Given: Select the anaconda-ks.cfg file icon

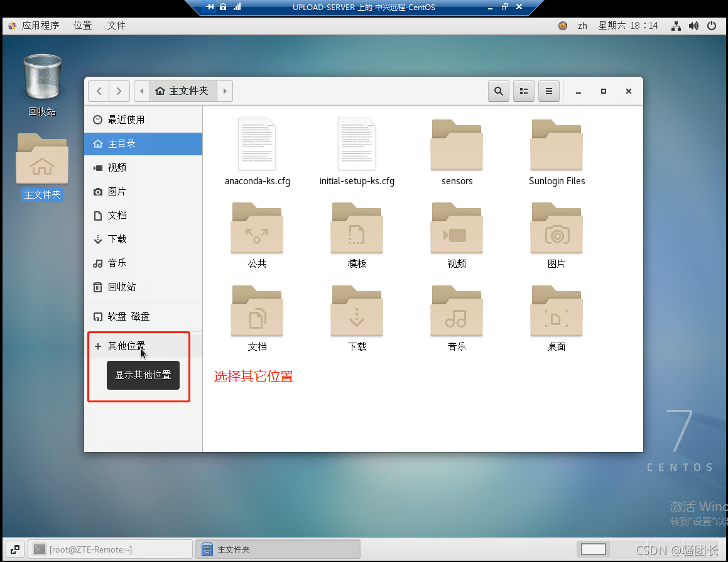Looking at the screenshot, I should [257, 144].
